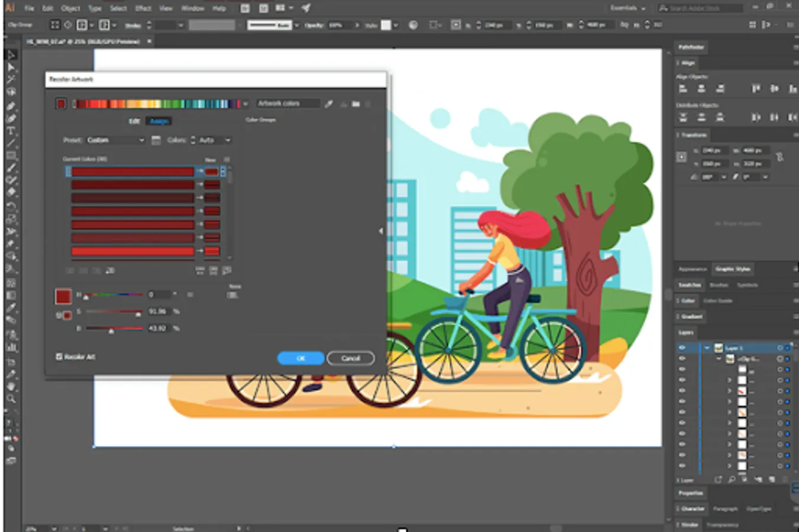Click the color group folder icon

(355, 104)
